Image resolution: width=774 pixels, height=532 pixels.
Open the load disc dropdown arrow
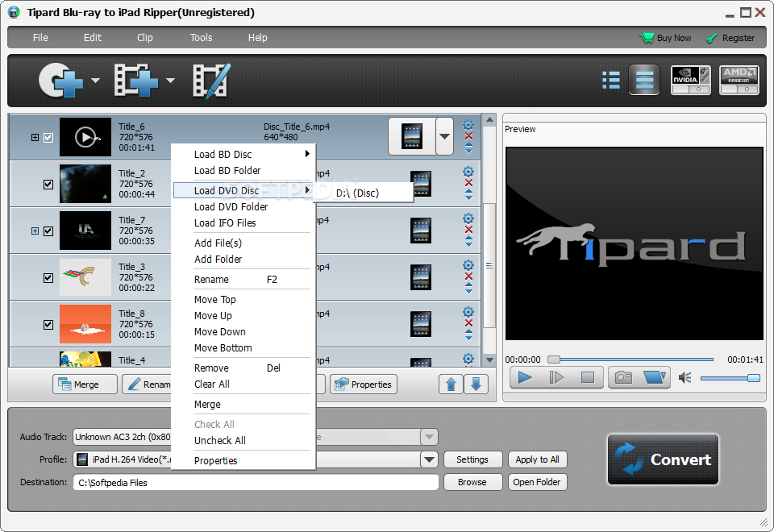point(96,80)
